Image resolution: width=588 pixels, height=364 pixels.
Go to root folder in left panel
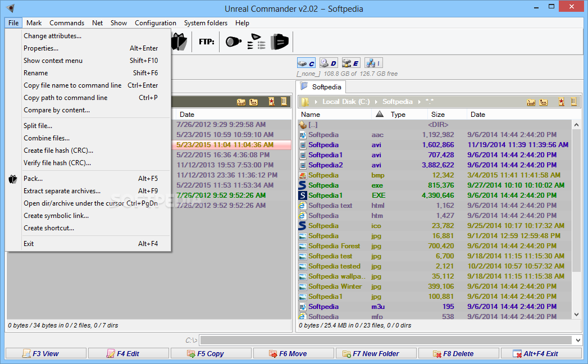[x=241, y=102]
